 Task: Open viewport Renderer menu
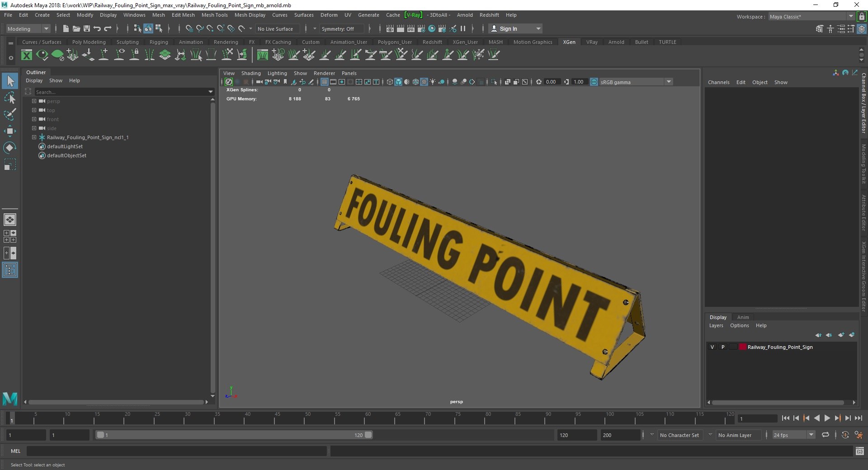click(324, 73)
